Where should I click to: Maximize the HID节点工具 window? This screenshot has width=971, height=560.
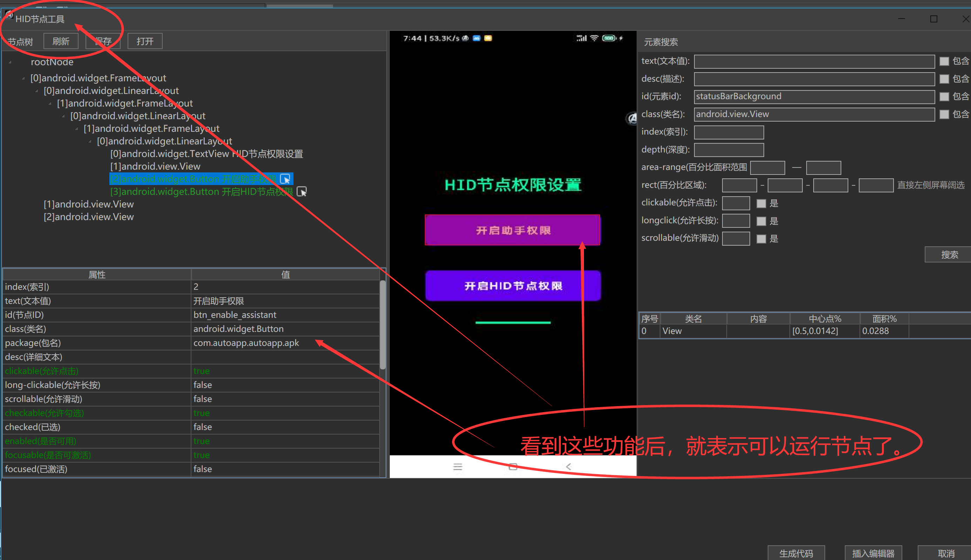click(x=934, y=19)
